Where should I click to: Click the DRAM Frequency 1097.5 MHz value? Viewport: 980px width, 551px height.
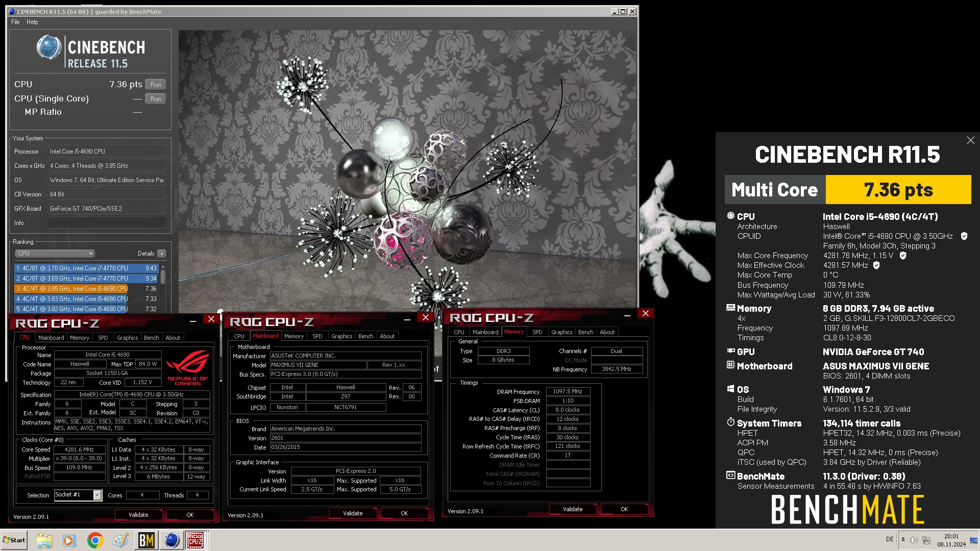click(568, 391)
